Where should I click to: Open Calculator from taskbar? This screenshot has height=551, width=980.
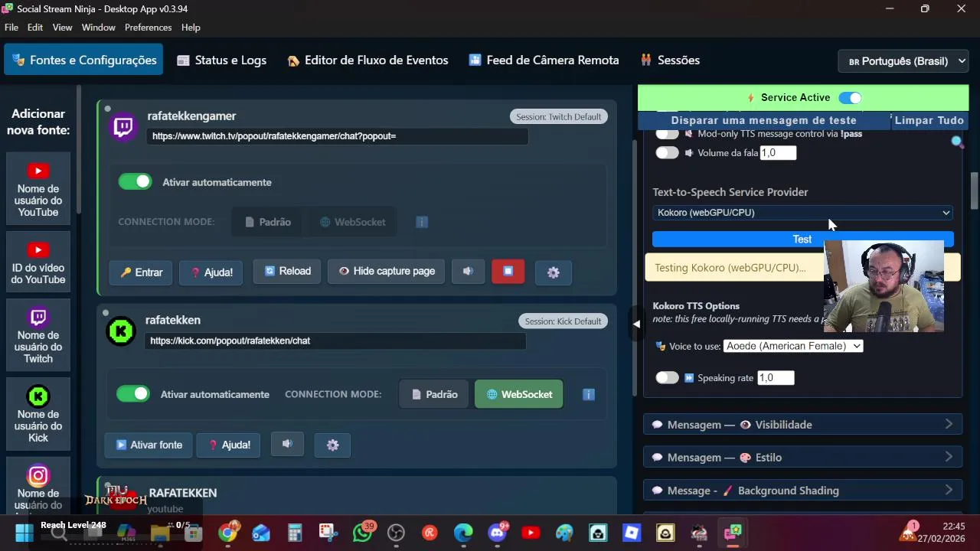pos(295,533)
